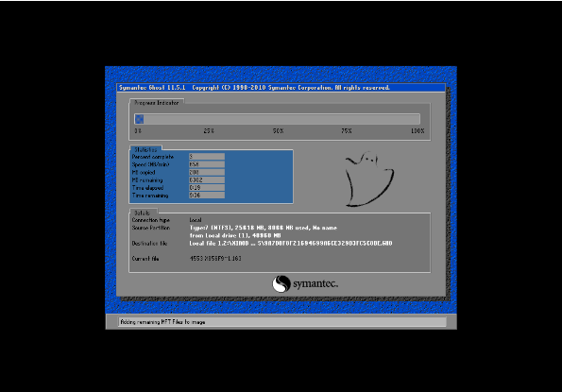Click the MB copied value field
The width and height of the screenshot is (562, 392).
tap(207, 172)
